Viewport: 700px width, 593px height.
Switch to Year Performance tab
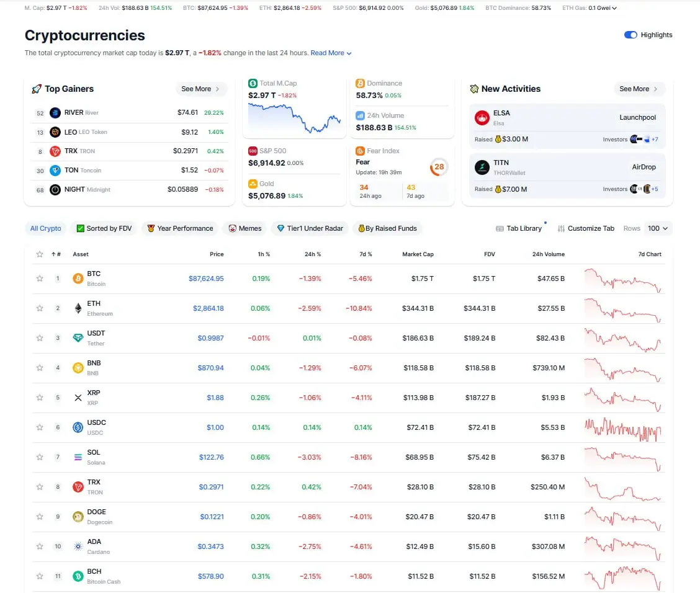pos(180,228)
